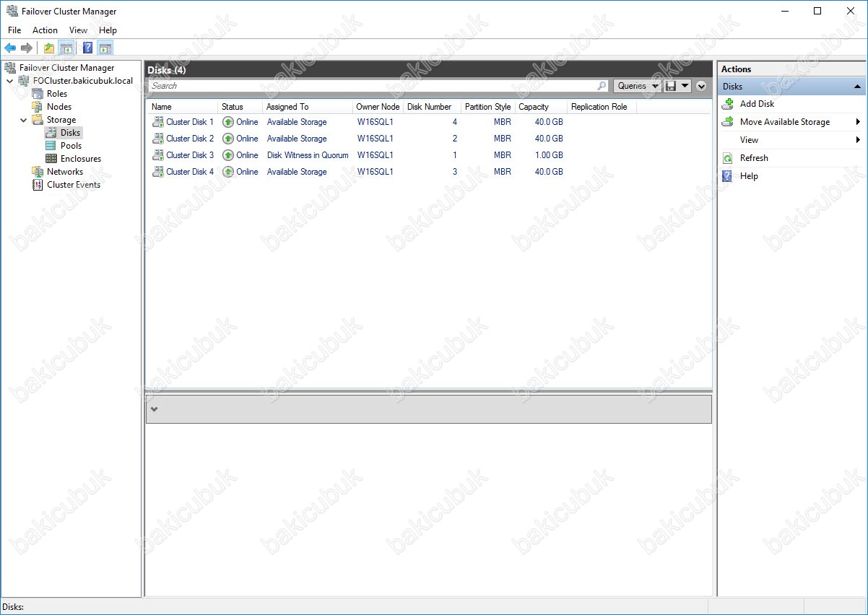Go back using the blue back arrow
This screenshot has width=868, height=615.
[x=10, y=48]
